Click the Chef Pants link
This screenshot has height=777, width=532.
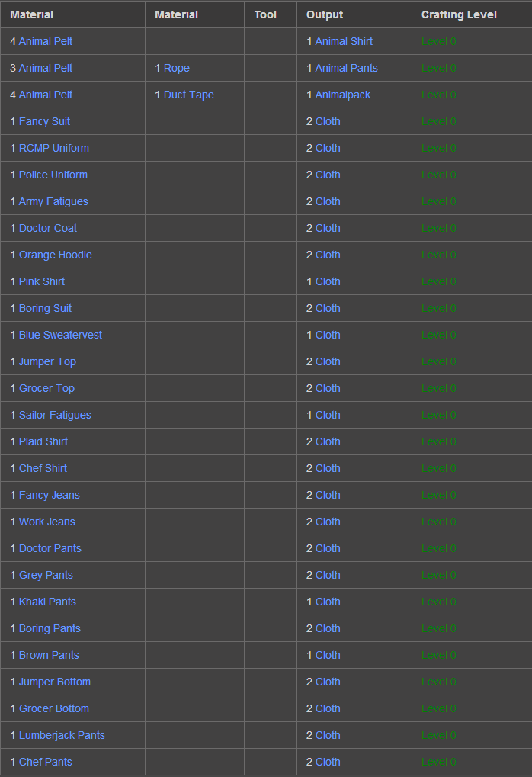pyautogui.click(x=46, y=763)
